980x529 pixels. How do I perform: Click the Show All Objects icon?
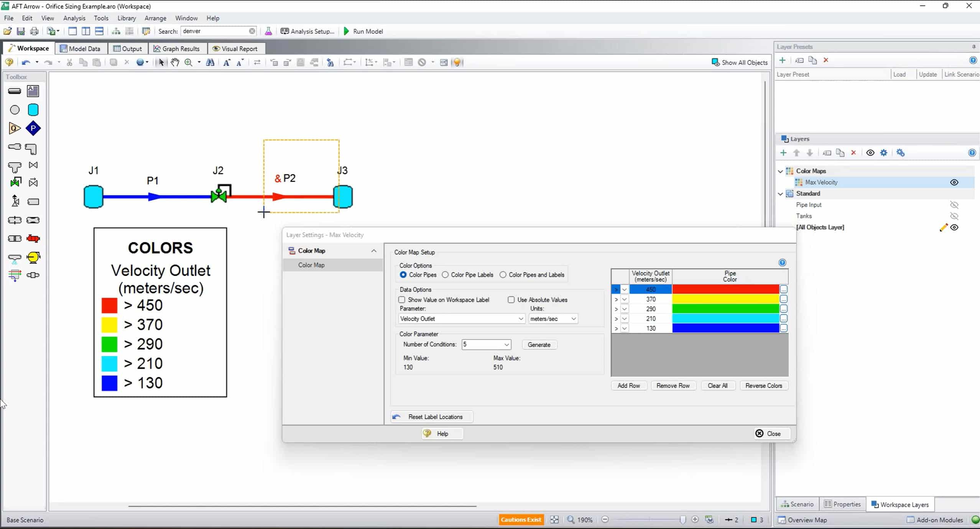[715, 62]
